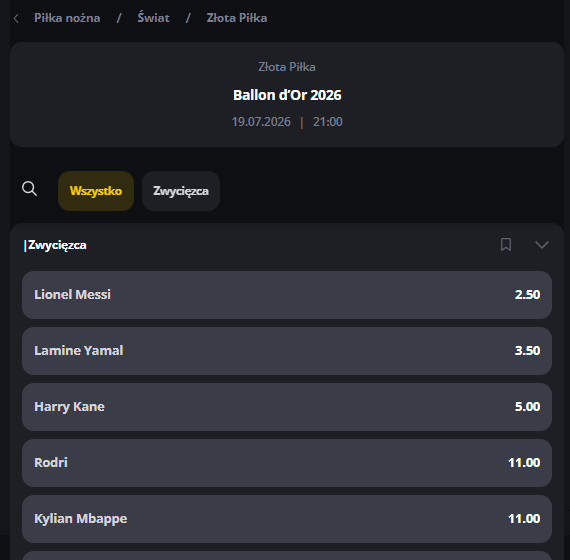570x560 pixels.
Task: Bookmark the Zwycięzca market
Action: pos(506,245)
